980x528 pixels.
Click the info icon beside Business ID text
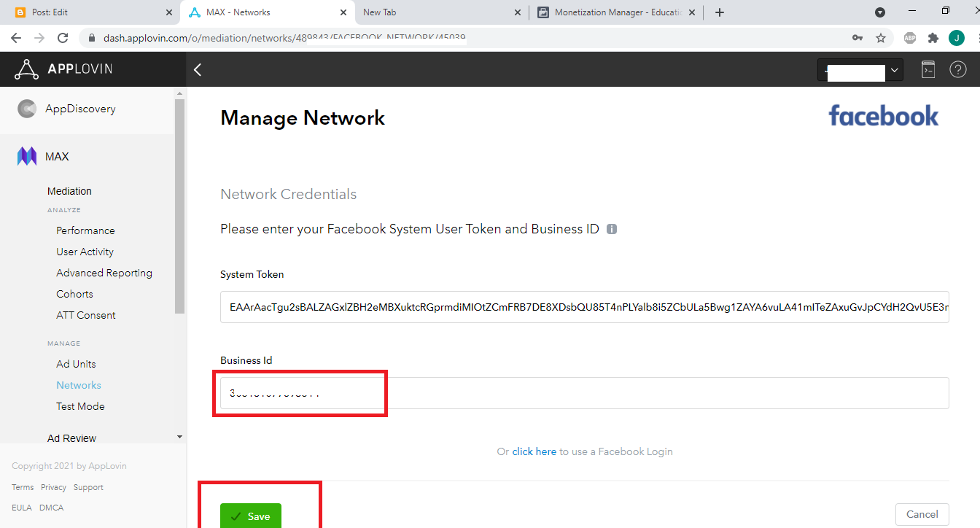tap(612, 229)
